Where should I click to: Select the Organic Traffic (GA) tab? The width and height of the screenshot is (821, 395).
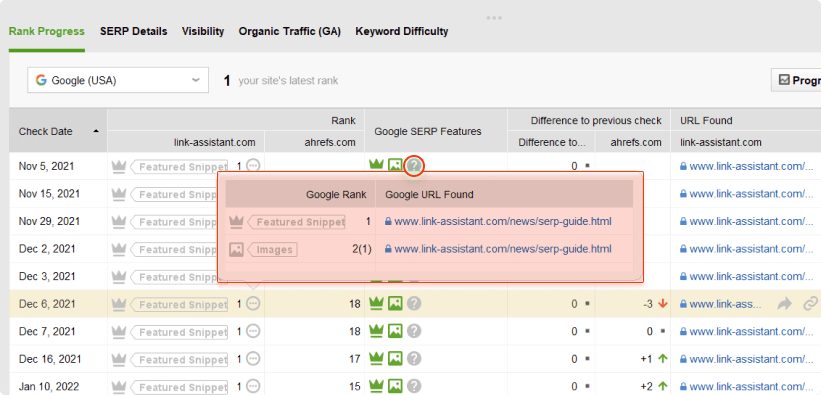(290, 31)
